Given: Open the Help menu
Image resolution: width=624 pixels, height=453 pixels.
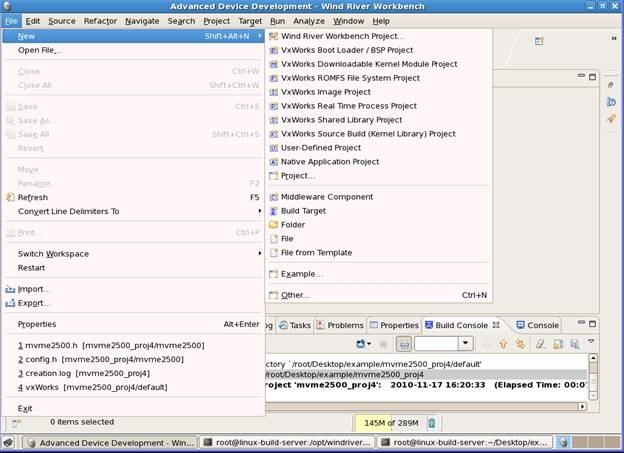Looking at the screenshot, I should (x=381, y=21).
